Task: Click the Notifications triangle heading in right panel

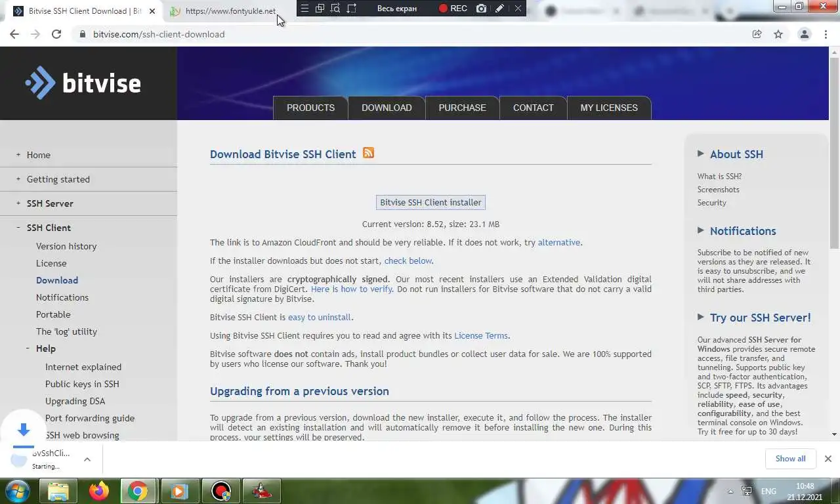Action: [x=736, y=231]
